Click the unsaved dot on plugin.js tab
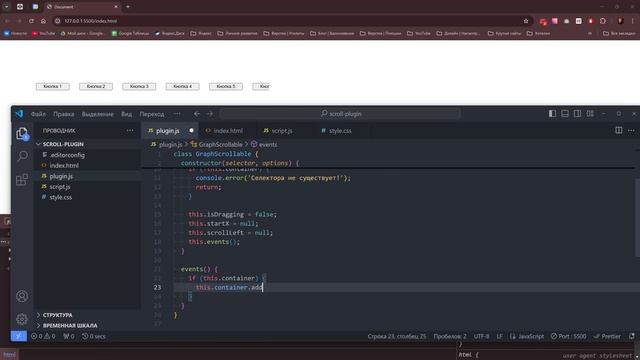This screenshot has width=640, height=360. point(191,131)
